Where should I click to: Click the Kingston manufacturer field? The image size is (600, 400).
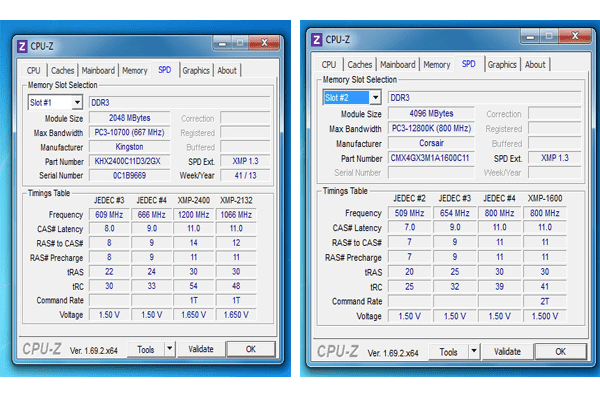[x=129, y=147]
